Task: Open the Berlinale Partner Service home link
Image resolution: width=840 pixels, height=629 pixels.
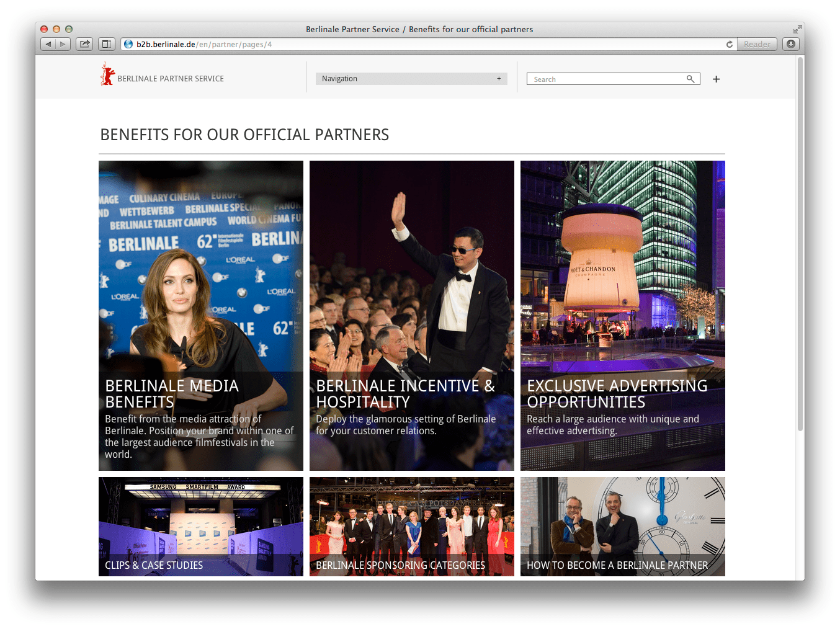Action: [x=171, y=79]
